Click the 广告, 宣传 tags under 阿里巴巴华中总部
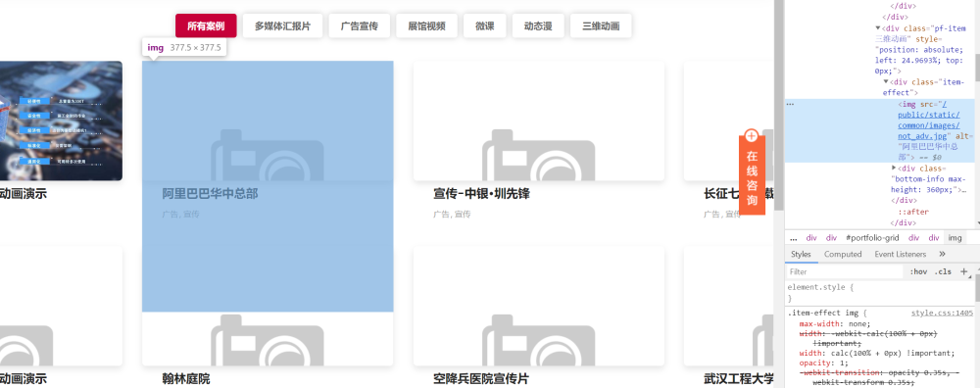This screenshot has height=388, width=980. point(180,215)
